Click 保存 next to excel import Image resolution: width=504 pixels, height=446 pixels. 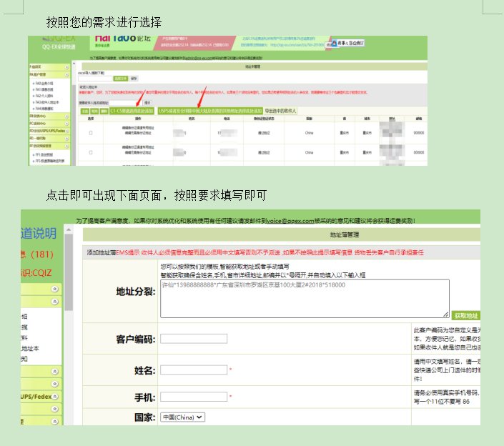pos(134,79)
